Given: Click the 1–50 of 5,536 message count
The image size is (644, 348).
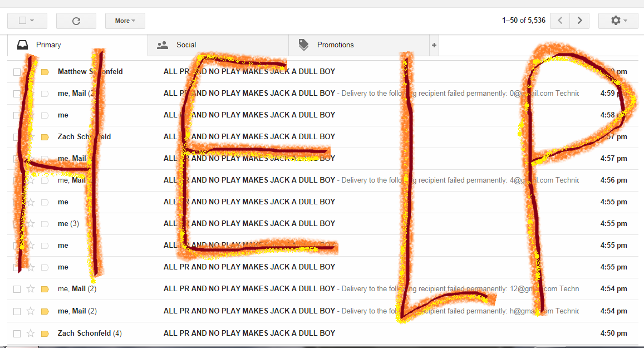Looking at the screenshot, I should (523, 21).
